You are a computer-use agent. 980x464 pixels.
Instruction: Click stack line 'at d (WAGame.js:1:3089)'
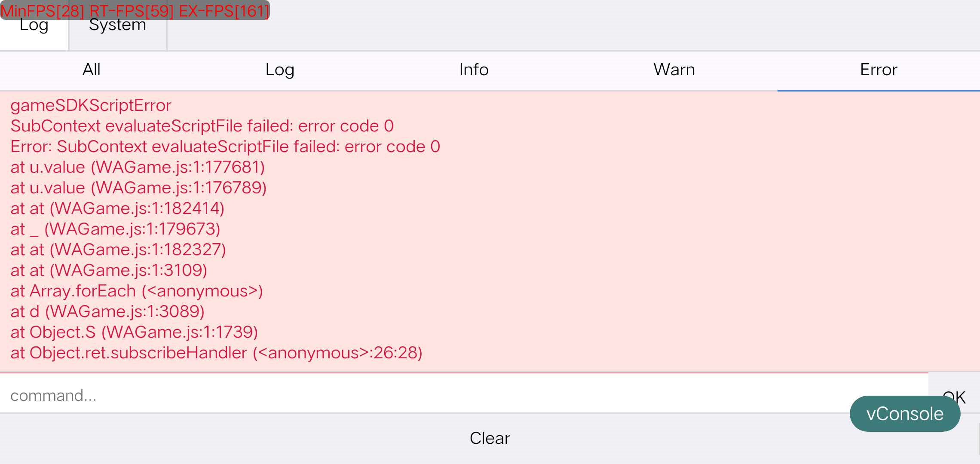coord(107,311)
